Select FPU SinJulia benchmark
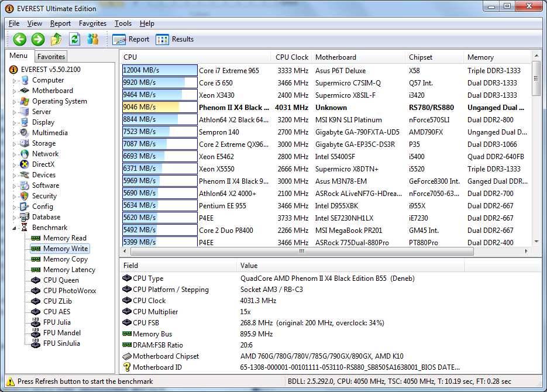The height and width of the screenshot is (392, 547). pos(61,343)
